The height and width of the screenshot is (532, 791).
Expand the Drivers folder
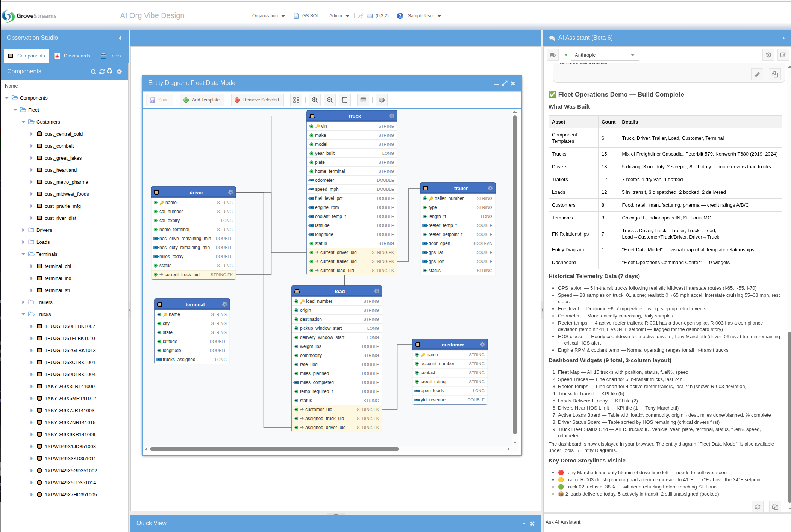coord(23,230)
